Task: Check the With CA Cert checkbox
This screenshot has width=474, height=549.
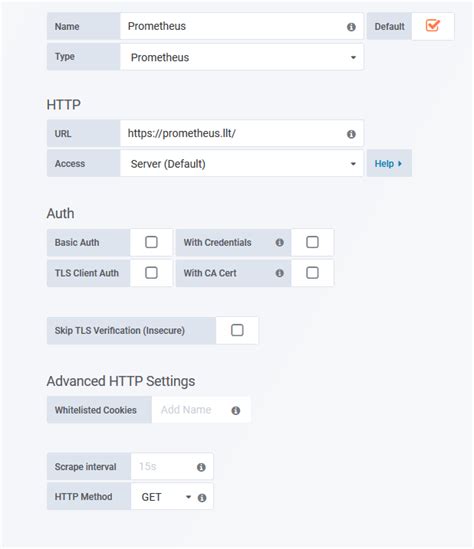Action: point(312,273)
